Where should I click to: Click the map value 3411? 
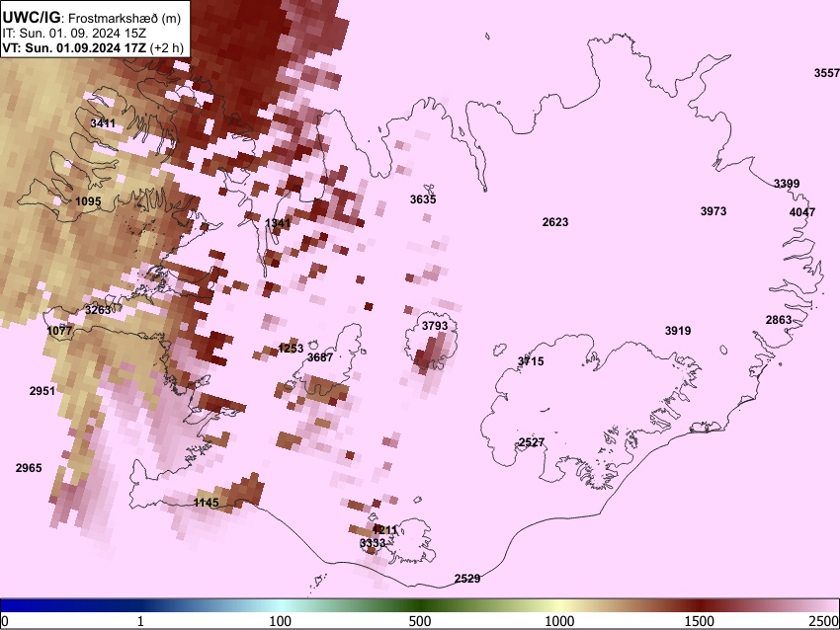103,123
